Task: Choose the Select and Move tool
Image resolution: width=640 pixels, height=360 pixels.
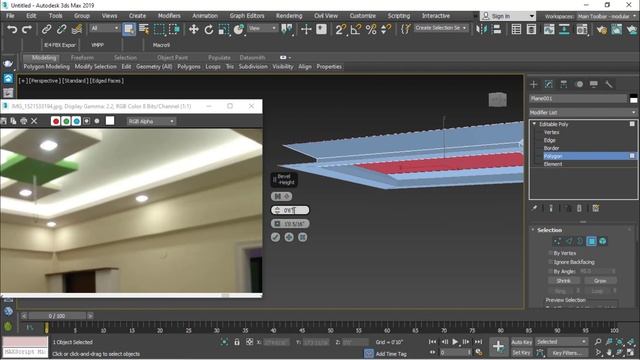Action: coord(193,29)
